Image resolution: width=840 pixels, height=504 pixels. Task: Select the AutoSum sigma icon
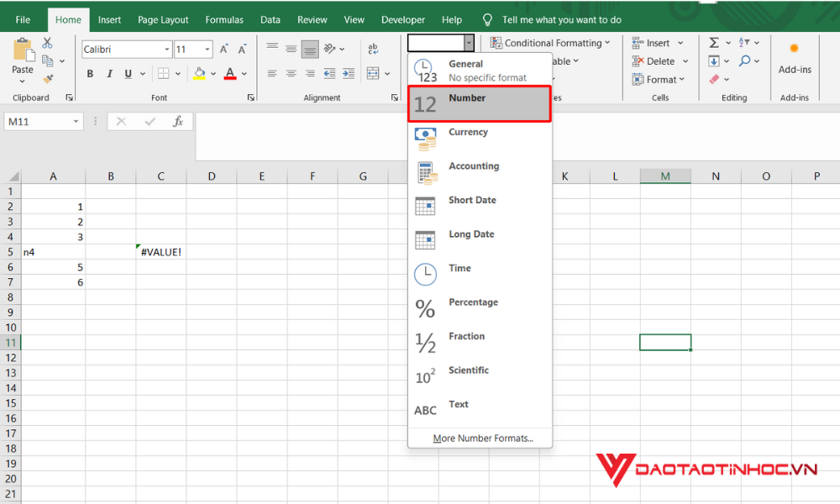click(x=715, y=42)
